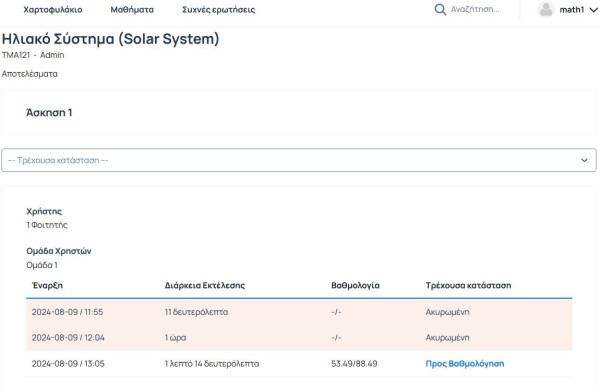The height and width of the screenshot is (391, 600).
Task: Click the 53.49/88.49 grade value
Action: click(x=354, y=363)
